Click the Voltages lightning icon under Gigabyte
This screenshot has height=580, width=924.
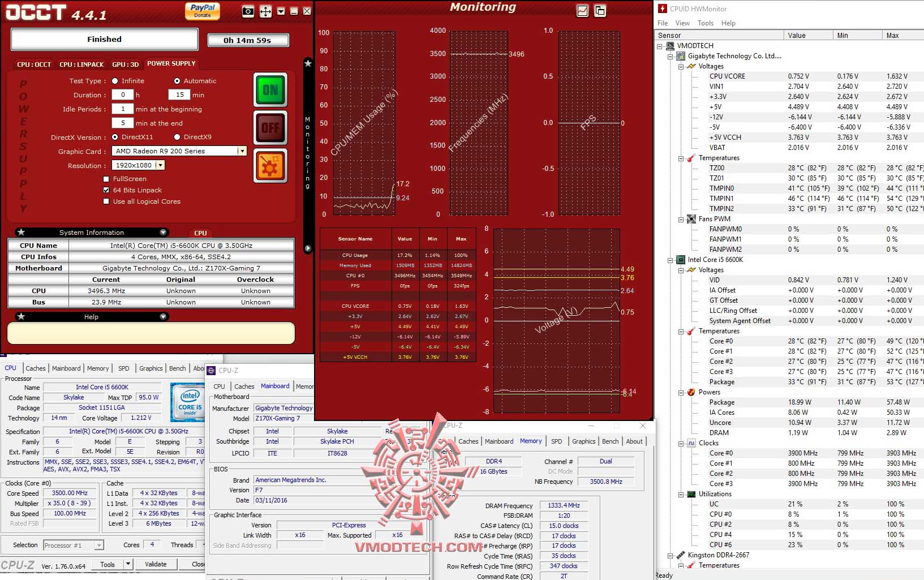coord(691,66)
